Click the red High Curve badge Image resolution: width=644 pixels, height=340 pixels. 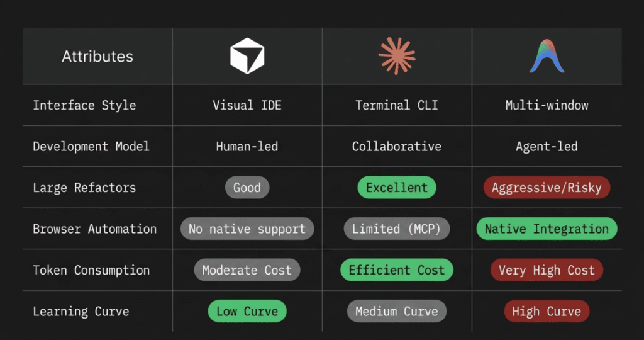[547, 311]
